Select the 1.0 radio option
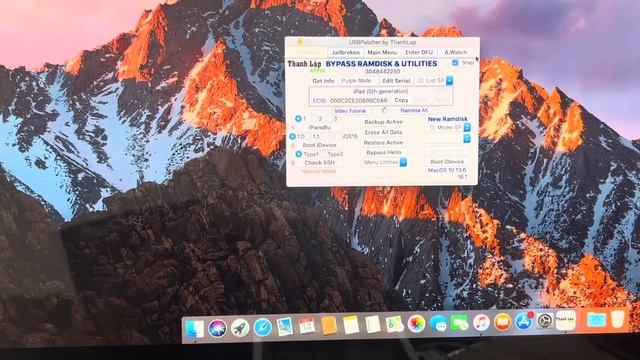640x360 pixels. click(x=293, y=136)
